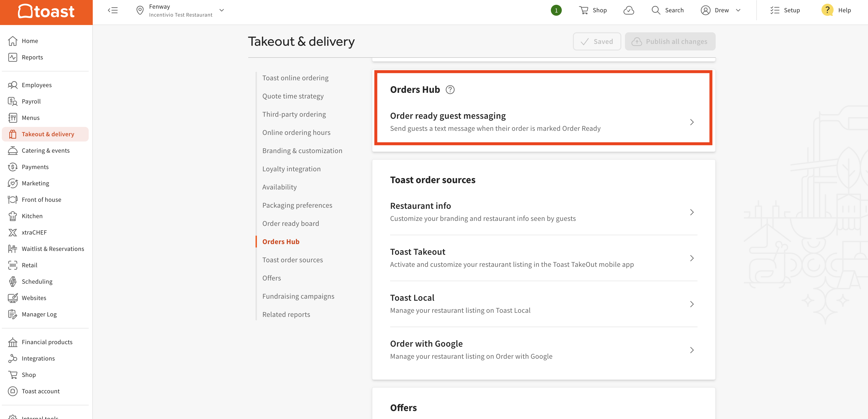Open Catering & events
Viewport: 868px width, 419px height.
tap(45, 151)
